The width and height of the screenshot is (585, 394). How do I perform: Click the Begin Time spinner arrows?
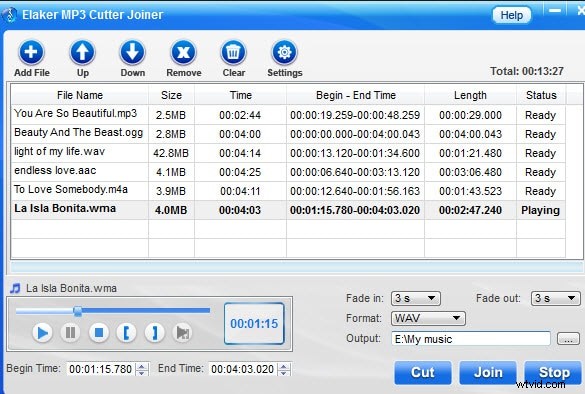tap(142, 369)
